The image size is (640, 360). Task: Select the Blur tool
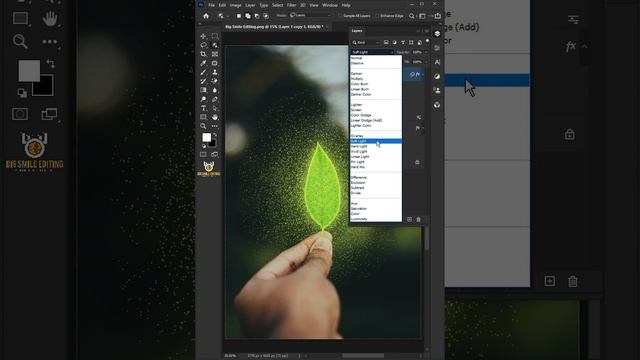coord(215,90)
